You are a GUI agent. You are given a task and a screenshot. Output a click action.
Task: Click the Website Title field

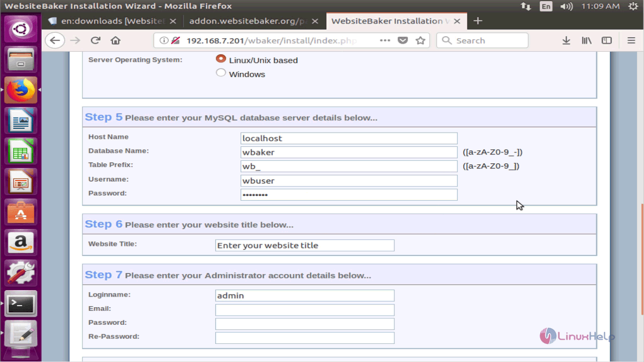pyautogui.click(x=305, y=245)
